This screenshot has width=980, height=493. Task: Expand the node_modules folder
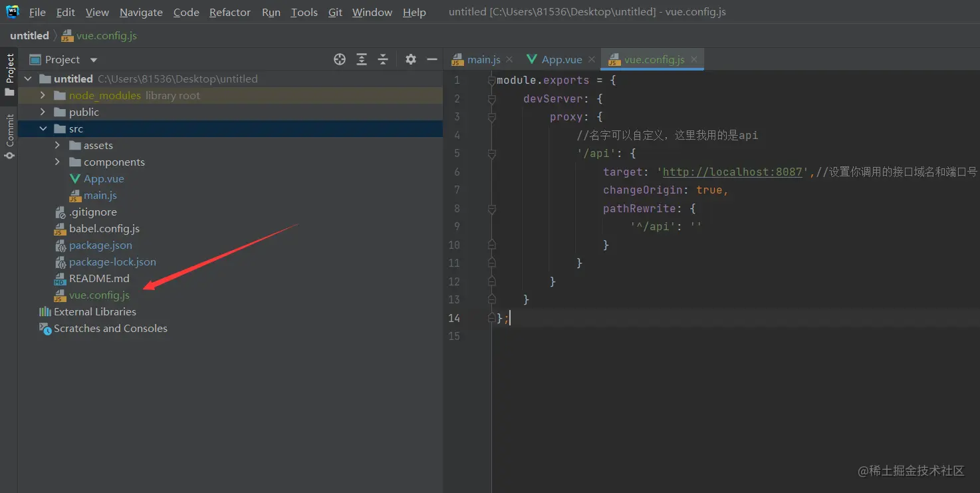coord(43,95)
